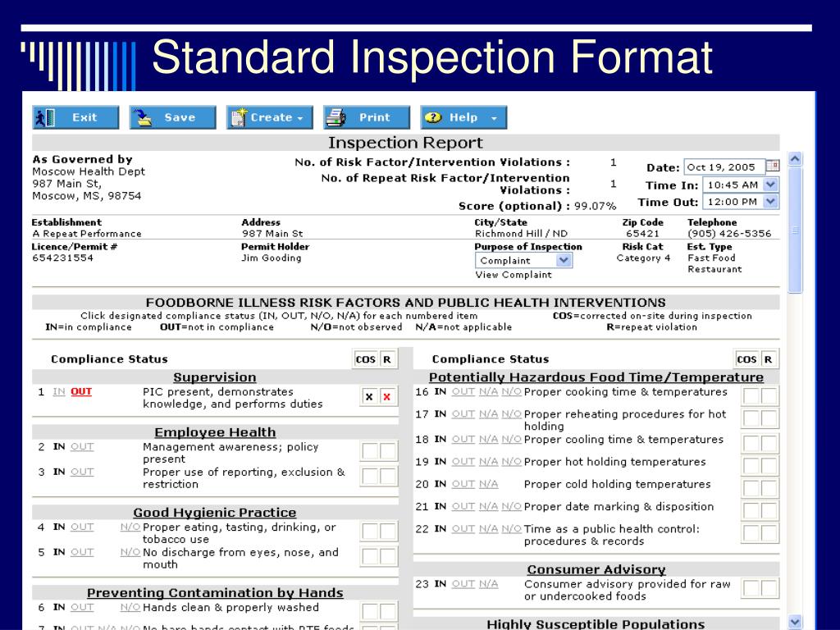The width and height of the screenshot is (840, 630).
Task: Click the Save disk icon
Action: tap(142, 117)
